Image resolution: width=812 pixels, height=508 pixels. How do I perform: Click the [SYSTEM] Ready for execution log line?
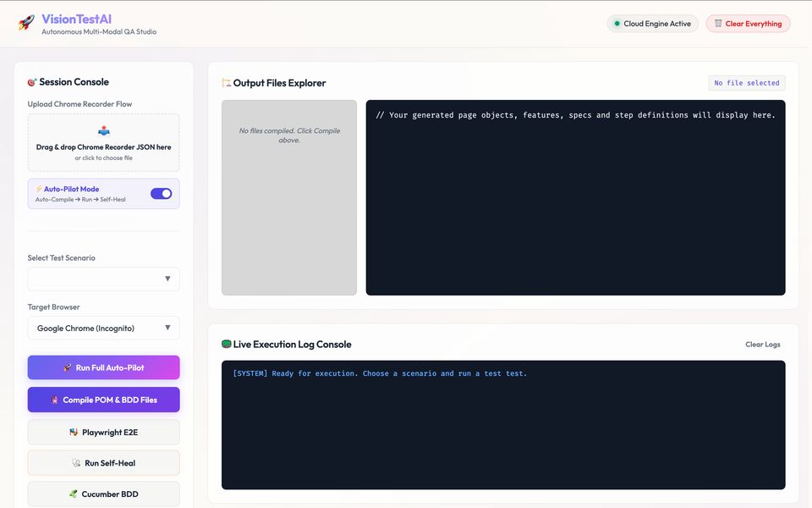click(380, 373)
